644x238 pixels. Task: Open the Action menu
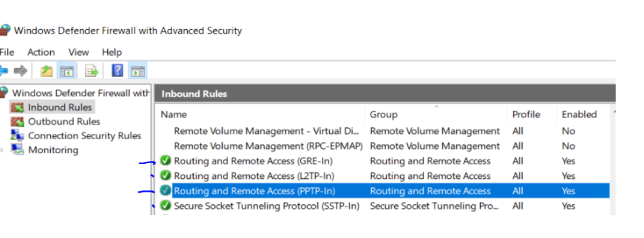pos(41,52)
